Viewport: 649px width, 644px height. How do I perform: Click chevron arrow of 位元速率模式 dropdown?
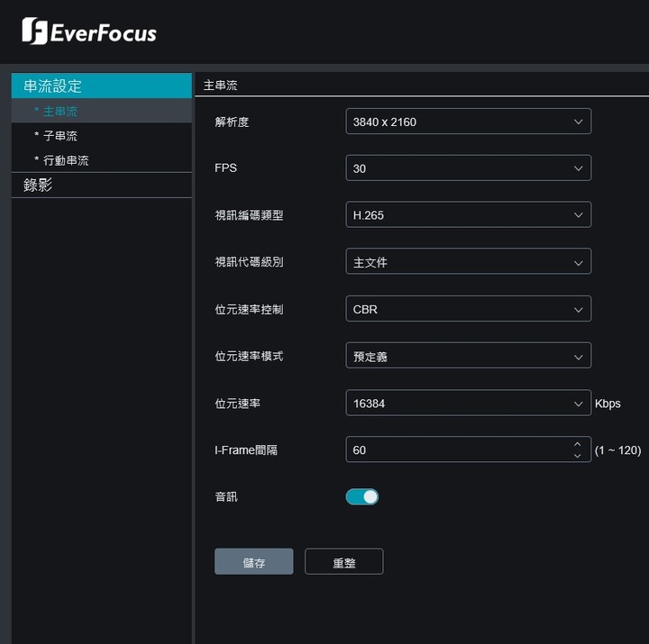[x=578, y=357]
